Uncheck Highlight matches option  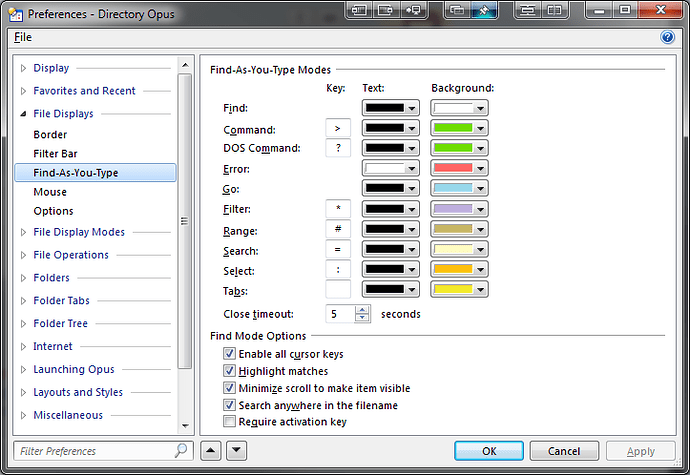click(x=229, y=371)
